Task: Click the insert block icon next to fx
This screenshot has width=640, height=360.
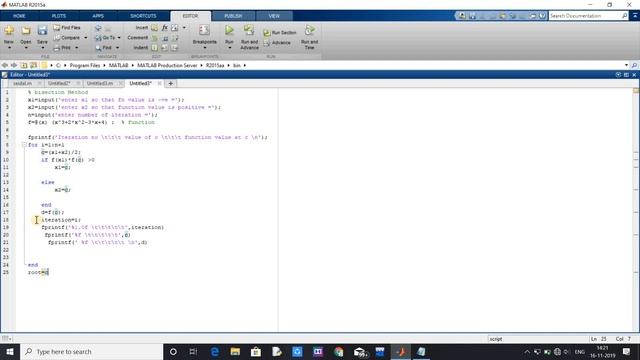Action: pyautogui.click(x=175, y=28)
